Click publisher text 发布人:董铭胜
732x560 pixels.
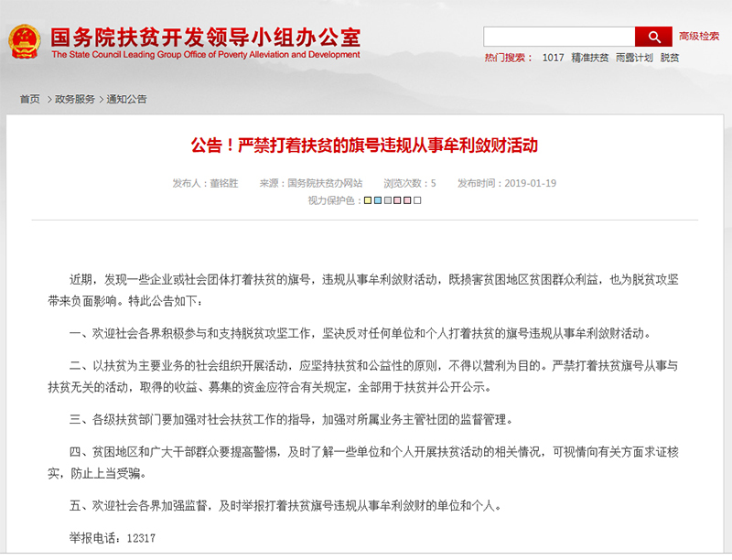(205, 183)
